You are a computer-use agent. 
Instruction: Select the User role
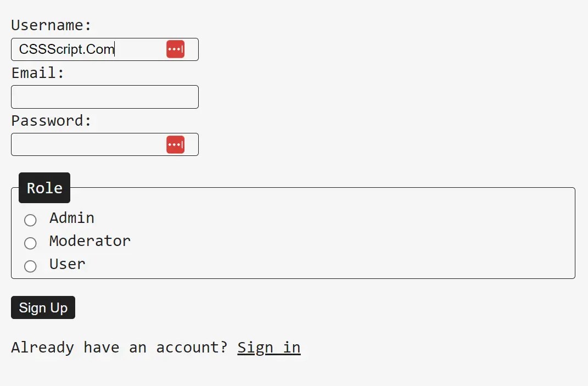[30, 266]
